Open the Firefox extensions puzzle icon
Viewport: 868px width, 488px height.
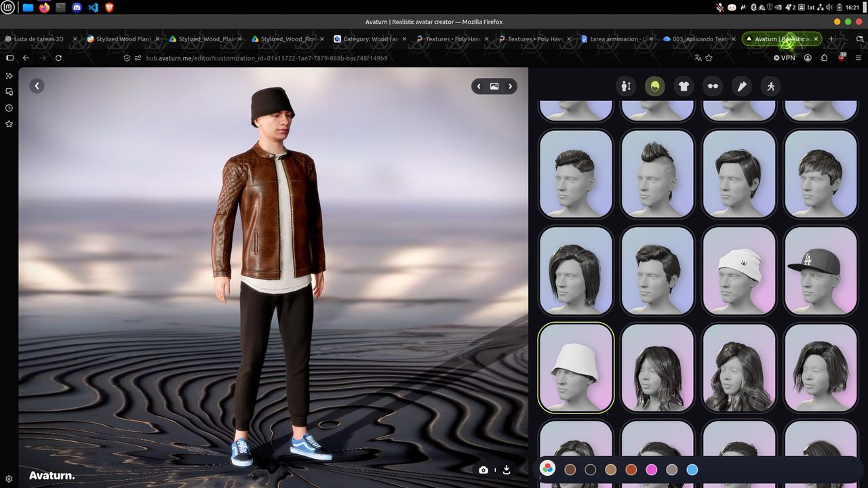click(x=825, y=58)
